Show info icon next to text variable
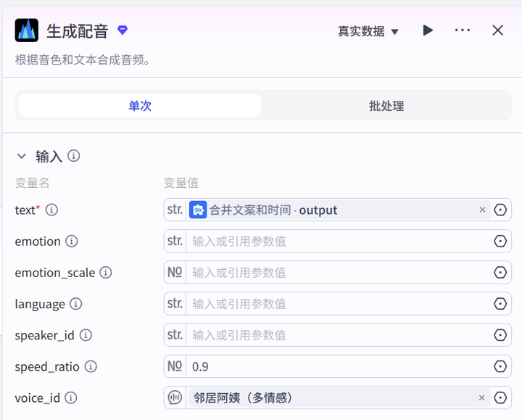The image size is (522, 420). click(51, 210)
